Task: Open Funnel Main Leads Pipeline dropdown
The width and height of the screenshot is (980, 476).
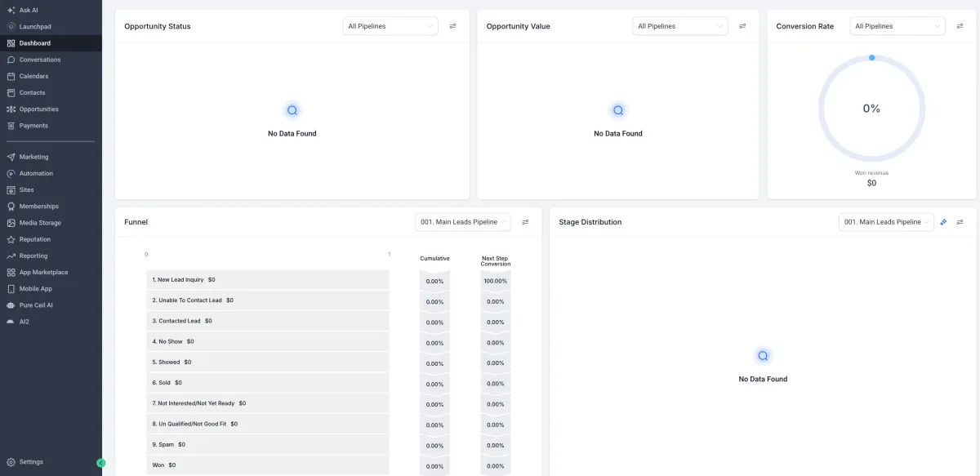Action: click(463, 222)
